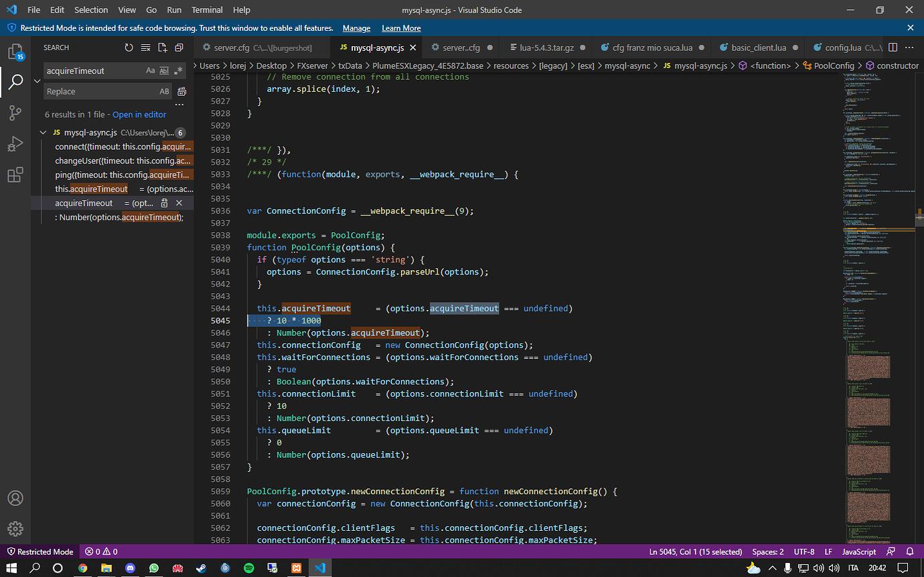Toggle Match Case in the search box
Image resolution: width=924 pixels, height=577 pixels.
(x=151, y=70)
